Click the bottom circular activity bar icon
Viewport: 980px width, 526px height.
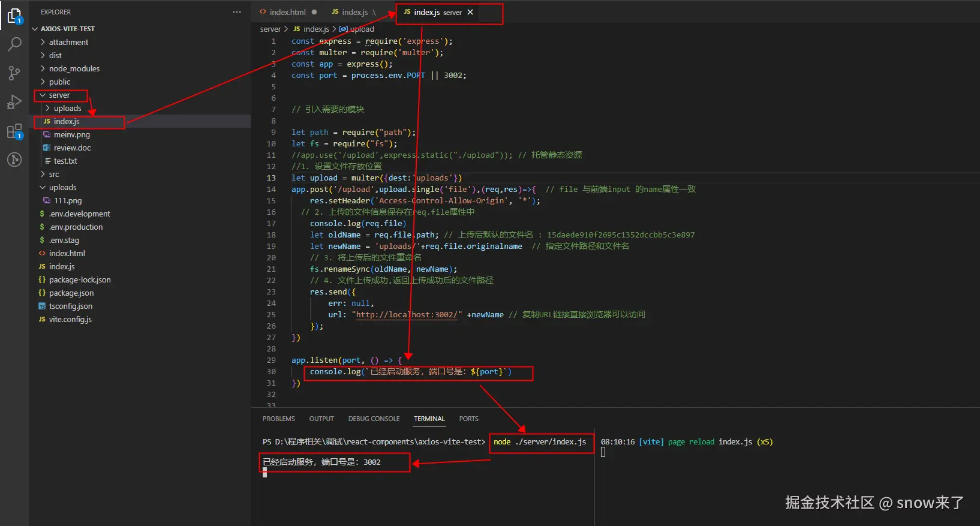(x=14, y=160)
